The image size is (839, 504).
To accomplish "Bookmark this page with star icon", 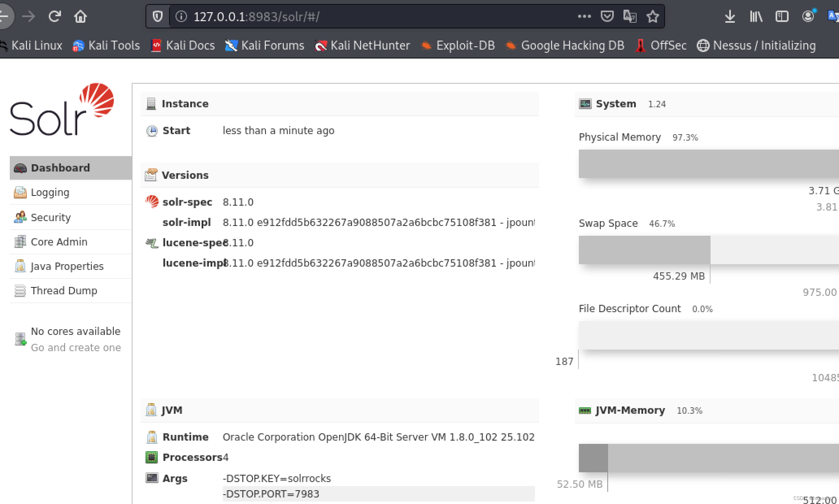I will tap(652, 17).
